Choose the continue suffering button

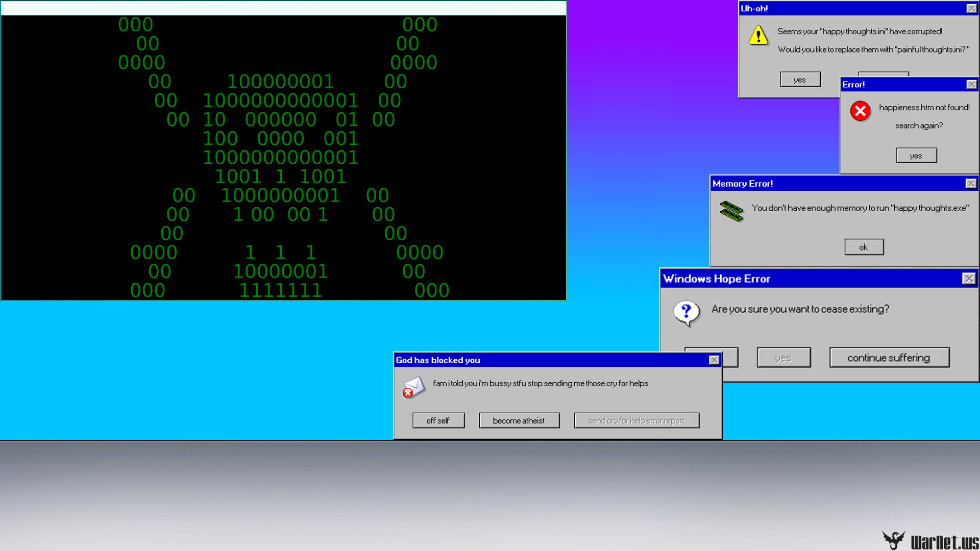(889, 358)
